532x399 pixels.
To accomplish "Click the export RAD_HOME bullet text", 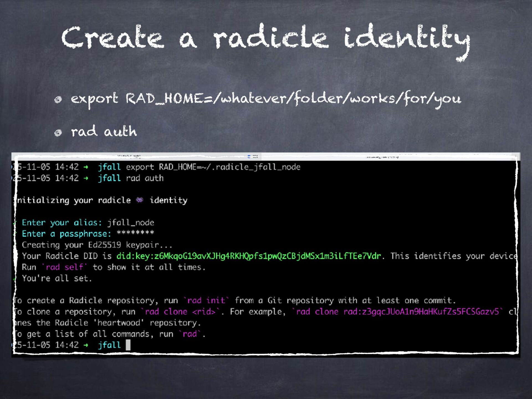I will tap(265, 99).
